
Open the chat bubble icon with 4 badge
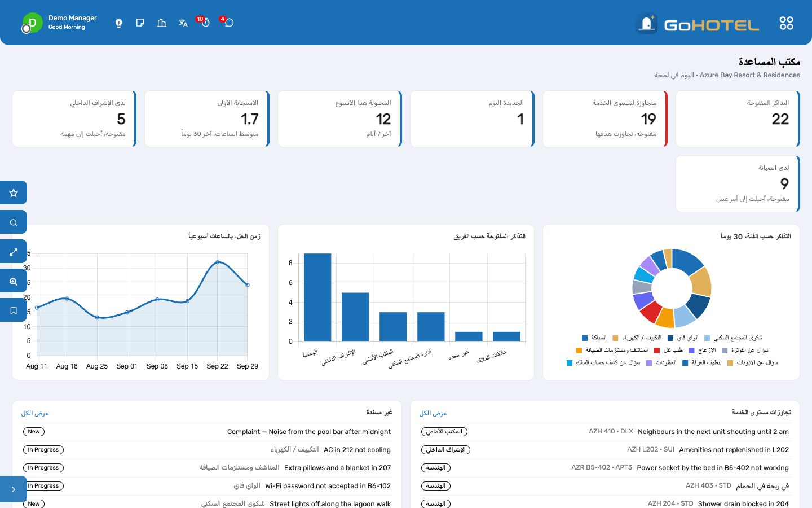228,23
